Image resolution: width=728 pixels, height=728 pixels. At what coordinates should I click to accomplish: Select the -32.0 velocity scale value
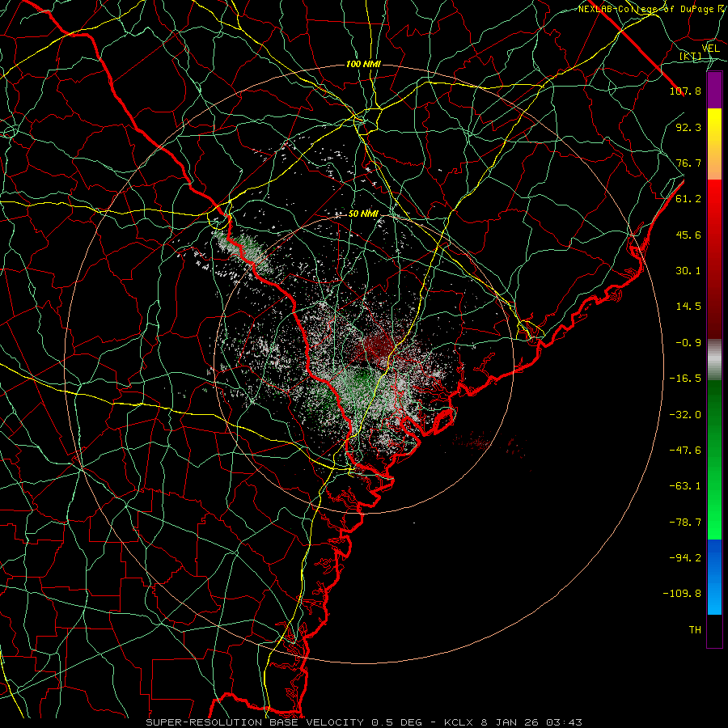pos(685,415)
